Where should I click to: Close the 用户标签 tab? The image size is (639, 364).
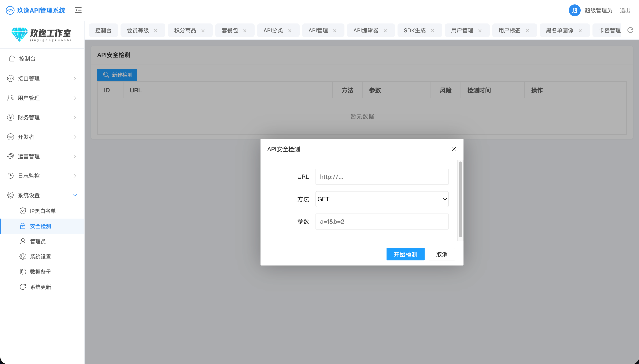point(527,30)
